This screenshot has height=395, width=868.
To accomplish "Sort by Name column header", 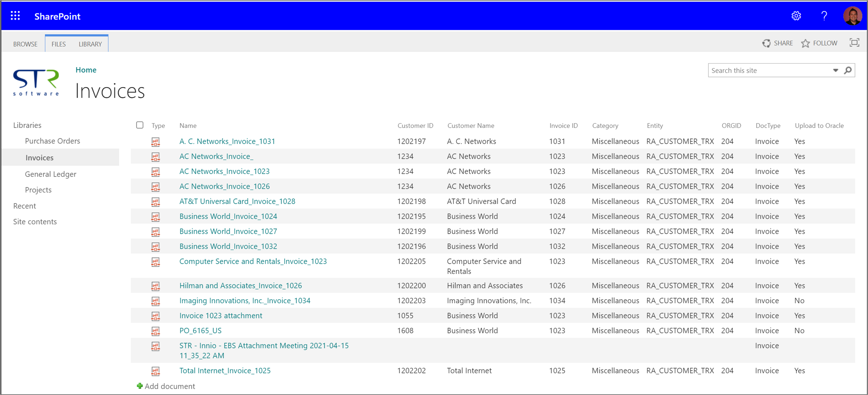I will 188,125.
